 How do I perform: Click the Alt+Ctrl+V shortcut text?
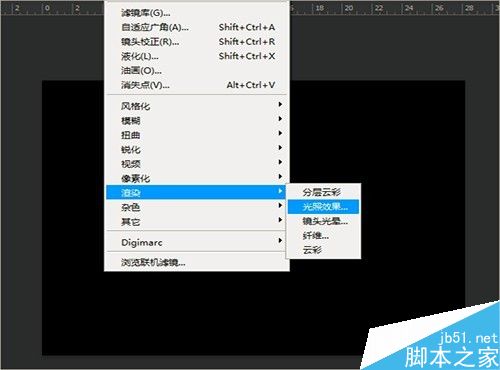(251, 85)
